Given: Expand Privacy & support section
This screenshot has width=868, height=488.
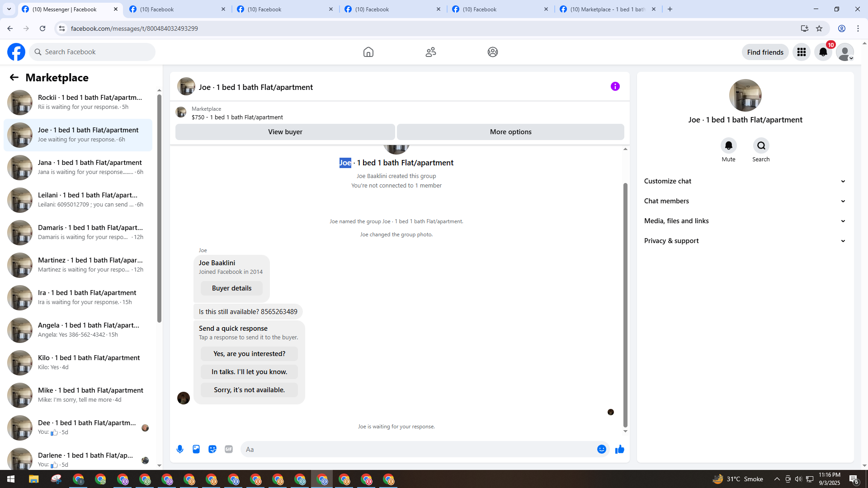Looking at the screenshot, I should coord(745,241).
